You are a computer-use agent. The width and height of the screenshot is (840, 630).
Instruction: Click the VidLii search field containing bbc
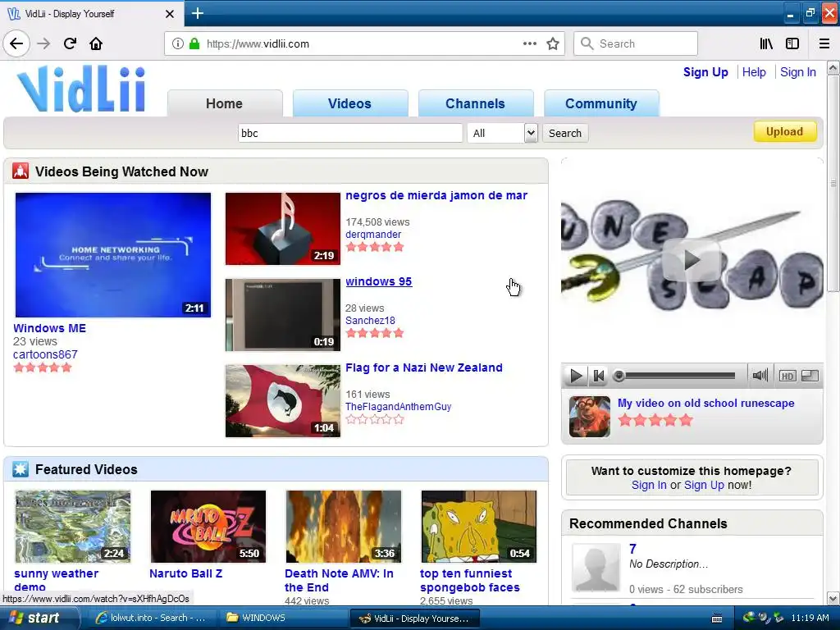click(x=350, y=133)
